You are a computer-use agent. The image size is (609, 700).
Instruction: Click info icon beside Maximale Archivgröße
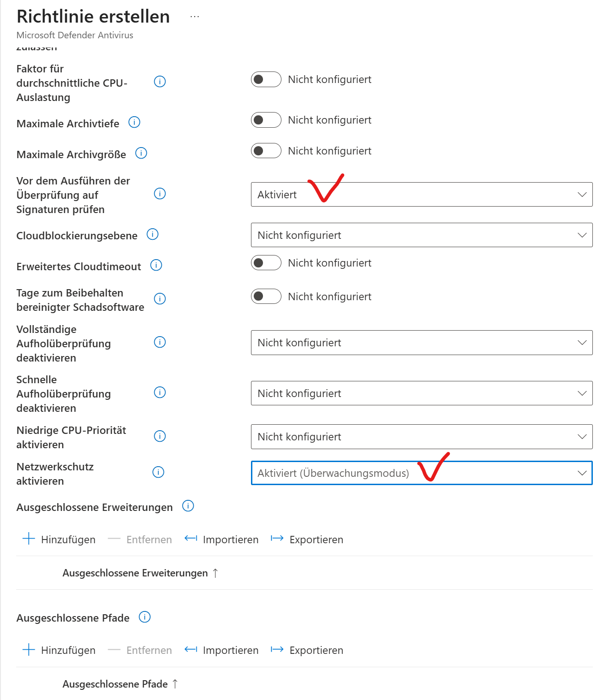tap(141, 153)
